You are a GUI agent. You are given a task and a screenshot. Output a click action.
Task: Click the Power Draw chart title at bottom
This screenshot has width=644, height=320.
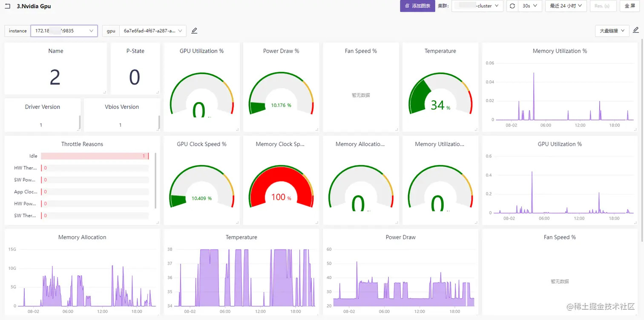pyautogui.click(x=401, y=237)
